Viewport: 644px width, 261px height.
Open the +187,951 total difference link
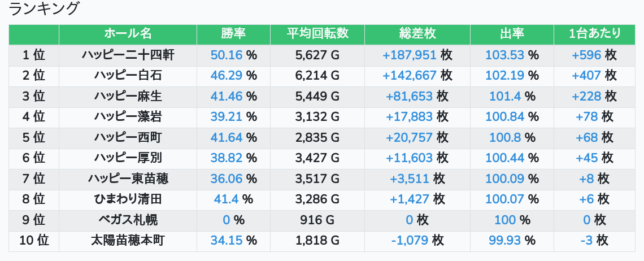[x=410, y=55]
